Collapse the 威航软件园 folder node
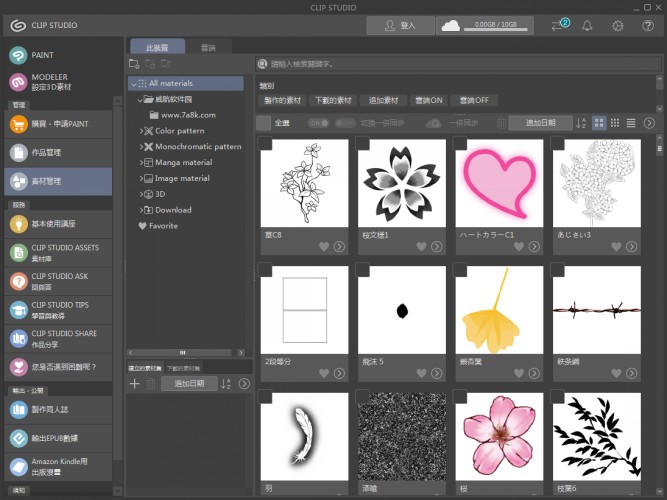The height and width of the screenshot is (500, 667). pyautogui.click(x=140, y=100)
